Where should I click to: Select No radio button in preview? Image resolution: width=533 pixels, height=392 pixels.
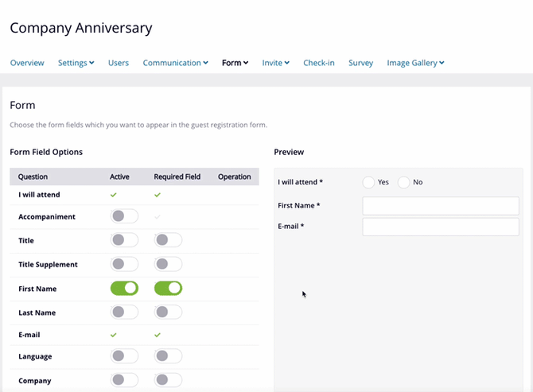tap(404, 182)
